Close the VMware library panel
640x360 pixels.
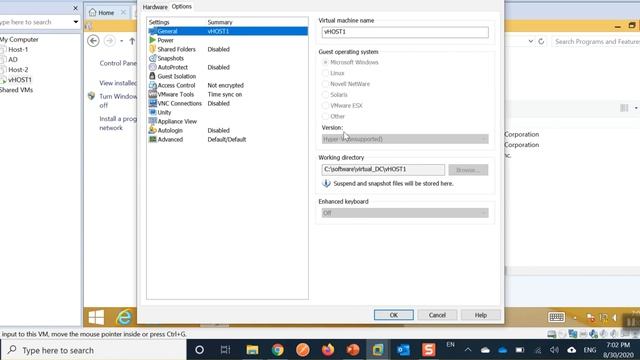click(x=75, y=8)
